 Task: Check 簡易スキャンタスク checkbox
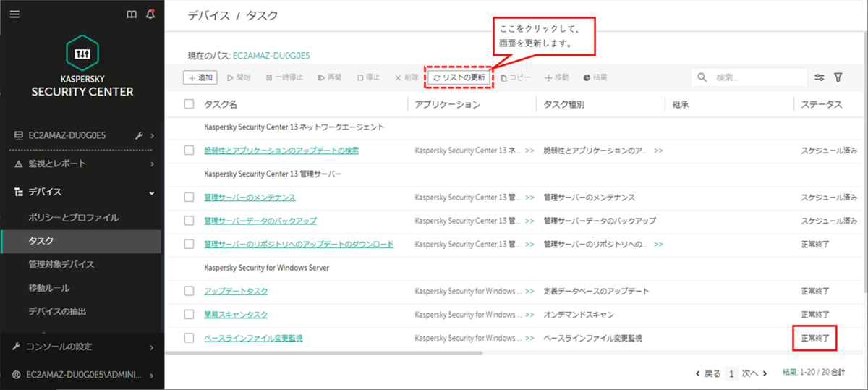coord(189,315)
